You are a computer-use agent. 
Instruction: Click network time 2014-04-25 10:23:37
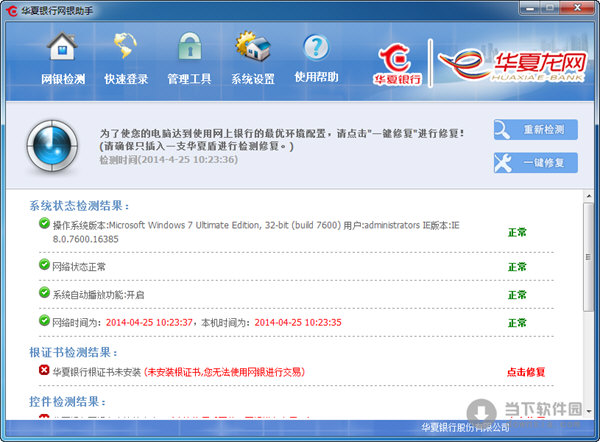[x=149, y=323]
